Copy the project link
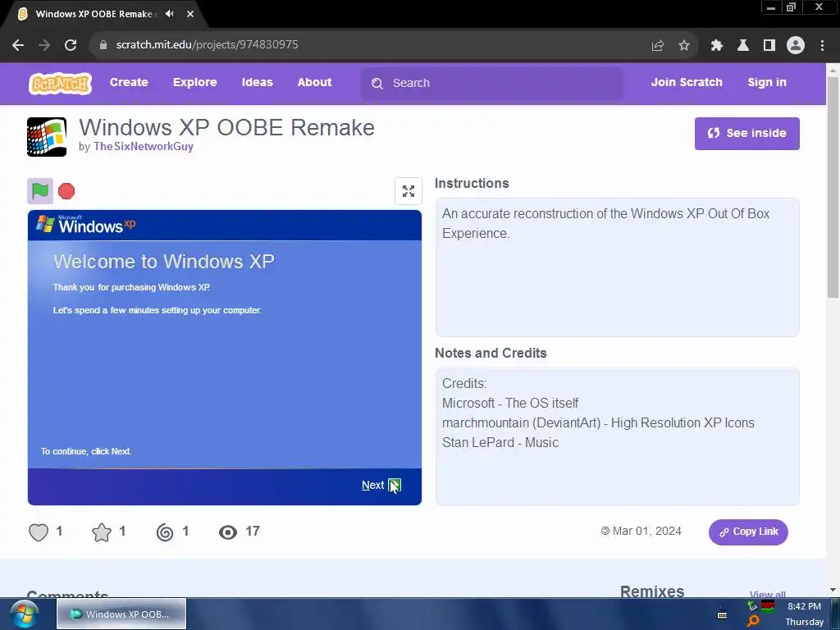The image size is (840, 630). (x=748, y=532)
